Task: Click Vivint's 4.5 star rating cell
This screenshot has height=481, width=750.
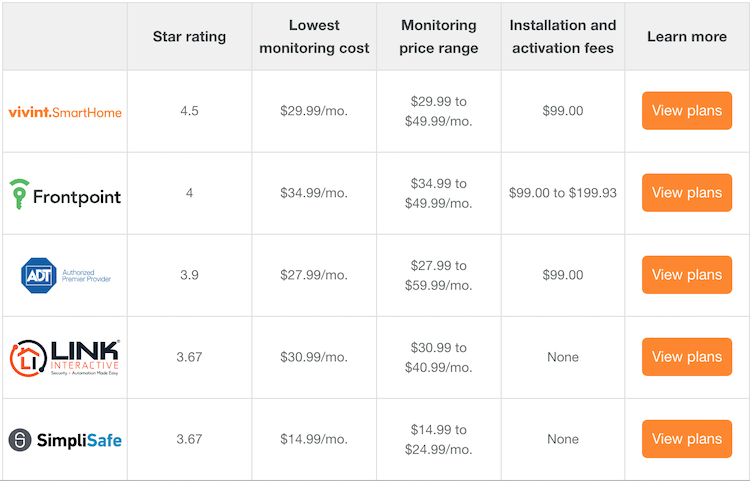Action: click(189, 111)
